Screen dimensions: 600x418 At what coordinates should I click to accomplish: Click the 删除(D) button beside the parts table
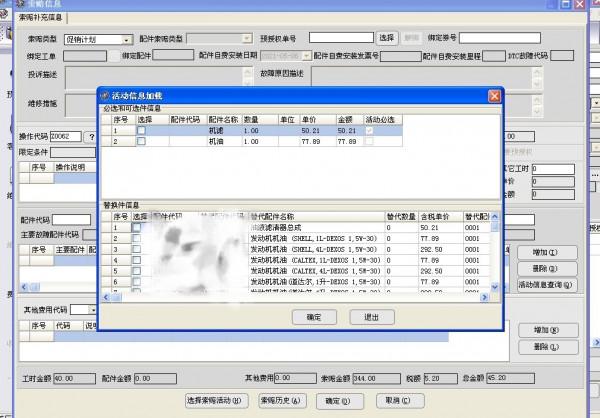tap(547, 269)
